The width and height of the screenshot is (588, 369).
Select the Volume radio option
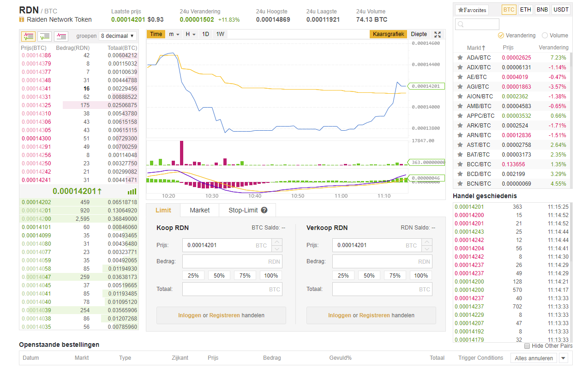(x=545, y=36)
